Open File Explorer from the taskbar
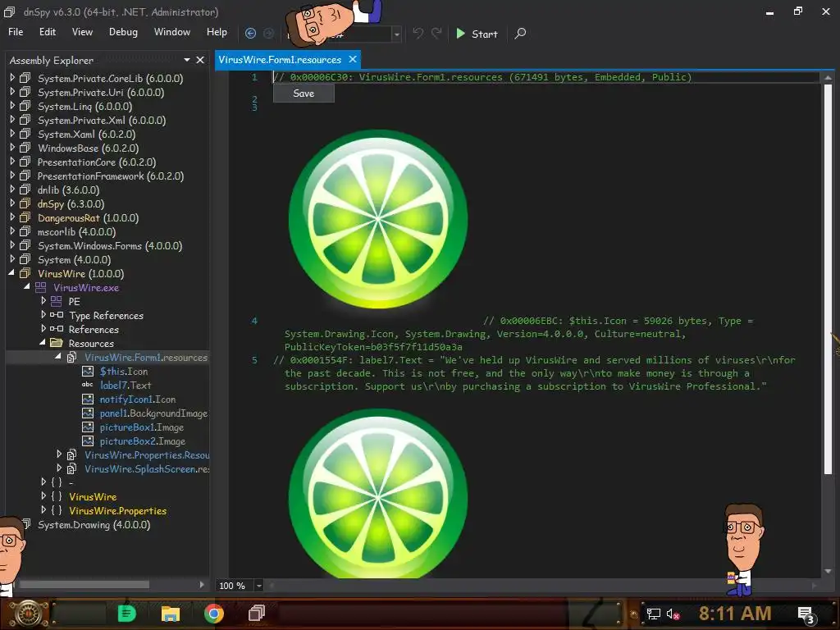840x630 pixels. [x=171, y=613]
